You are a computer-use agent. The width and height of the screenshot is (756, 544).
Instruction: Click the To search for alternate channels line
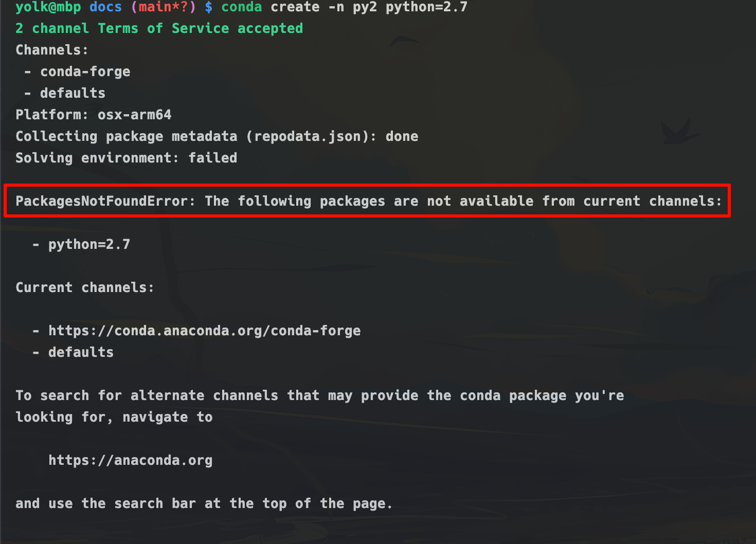pos(319,395)
